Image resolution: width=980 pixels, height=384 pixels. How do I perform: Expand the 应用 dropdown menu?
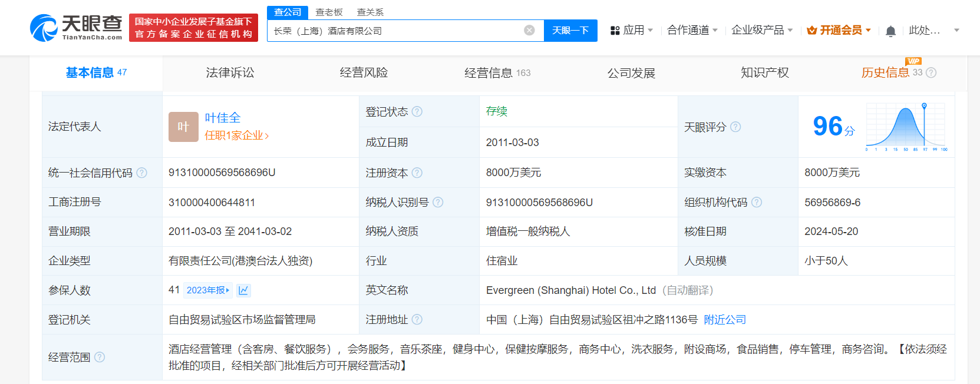(x=632, y=30)
